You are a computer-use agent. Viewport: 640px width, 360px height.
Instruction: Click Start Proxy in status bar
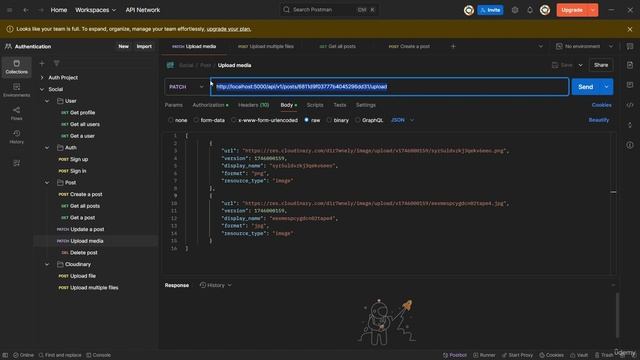[x=517, y=355]
